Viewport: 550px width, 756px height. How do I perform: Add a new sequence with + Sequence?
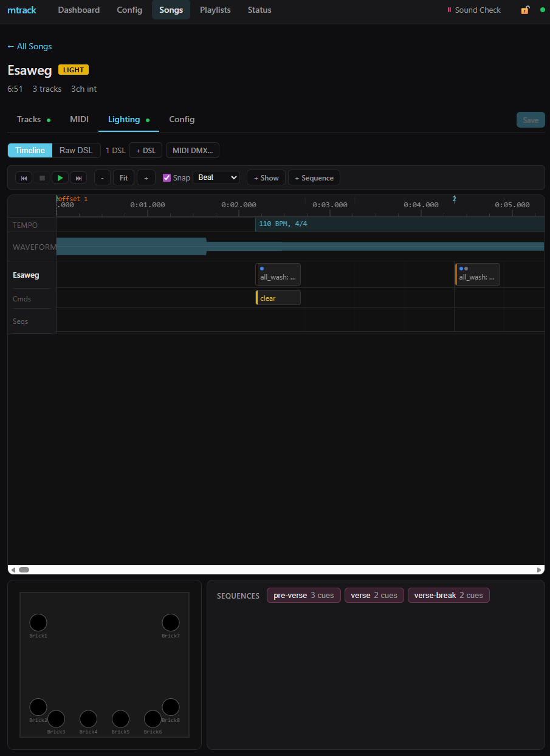314,177
